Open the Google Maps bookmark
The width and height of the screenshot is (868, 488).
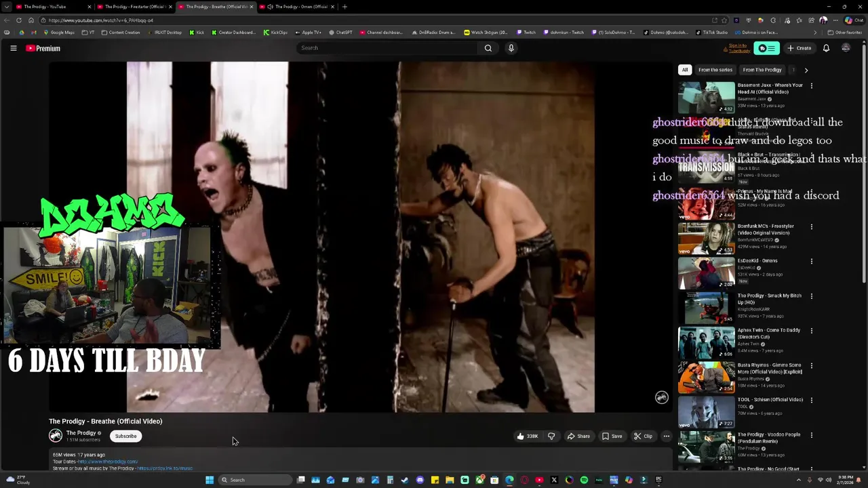59,33
